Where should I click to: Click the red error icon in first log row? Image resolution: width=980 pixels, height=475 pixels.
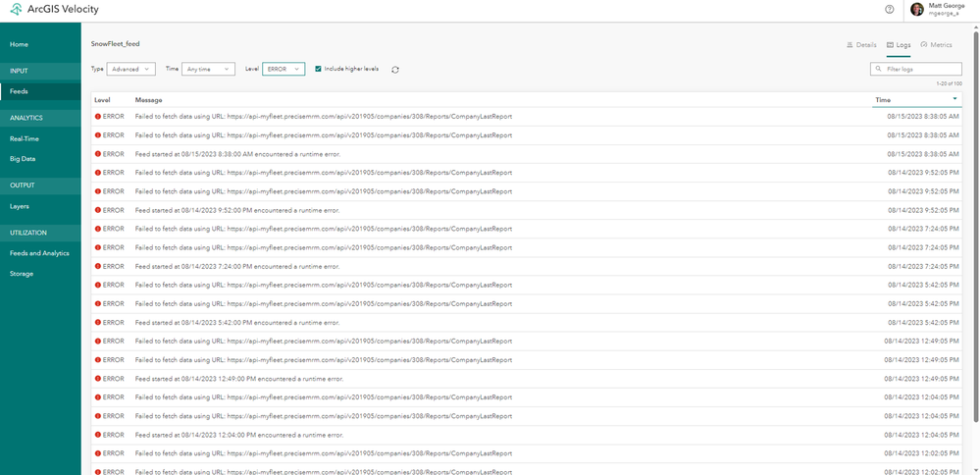pos(98,117)
